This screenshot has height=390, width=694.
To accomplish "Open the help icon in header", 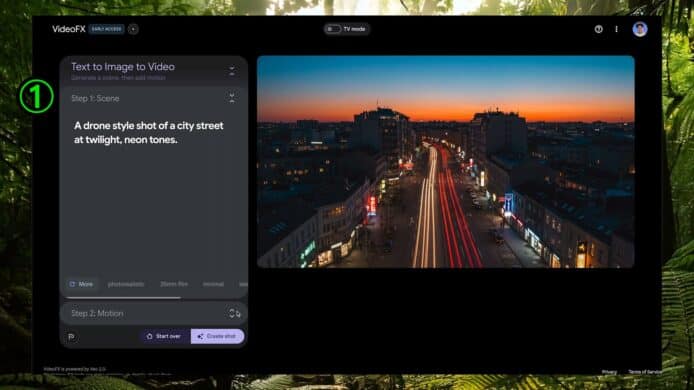I will point(598,29).
